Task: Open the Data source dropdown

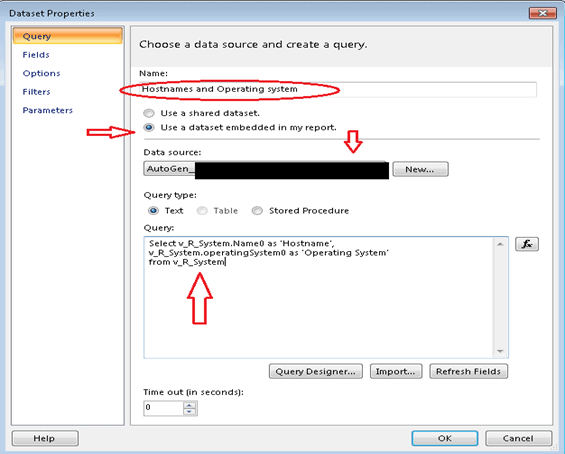Action: [x=266, y=169]
